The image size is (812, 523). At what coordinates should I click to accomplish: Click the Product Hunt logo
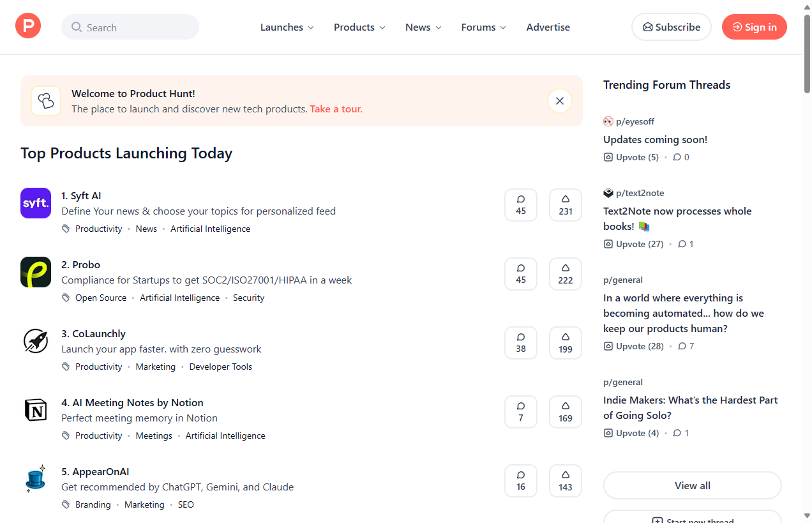(x=27, y=26)
